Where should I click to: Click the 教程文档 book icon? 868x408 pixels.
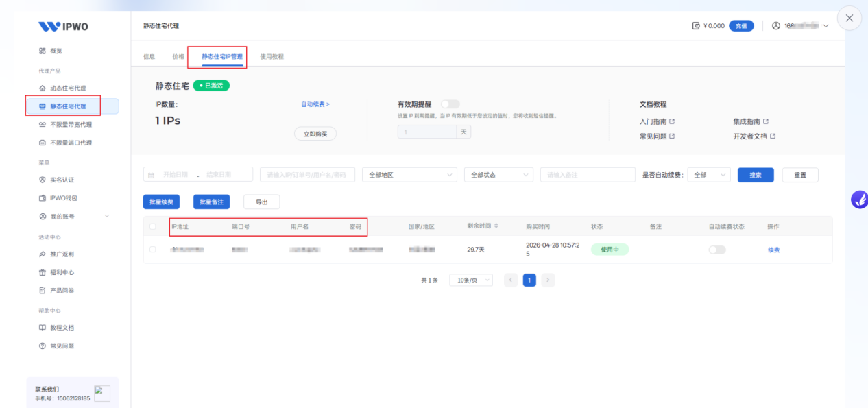[43, 328]
